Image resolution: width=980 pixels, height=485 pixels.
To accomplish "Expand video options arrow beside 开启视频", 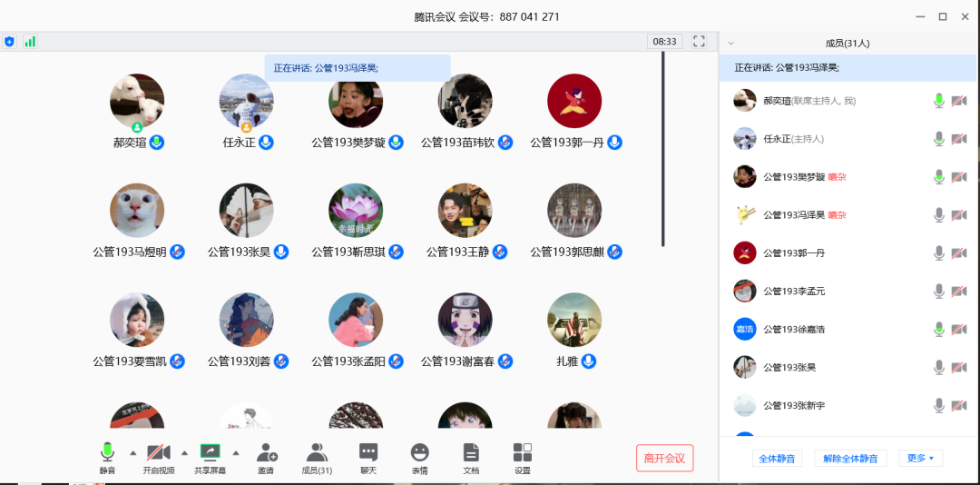I will click(x=184, y=451).
